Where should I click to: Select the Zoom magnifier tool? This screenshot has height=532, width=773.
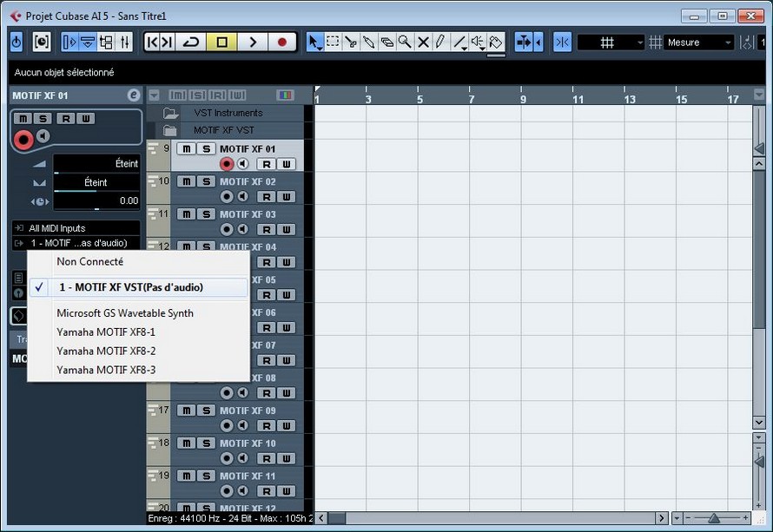point(405,42)
